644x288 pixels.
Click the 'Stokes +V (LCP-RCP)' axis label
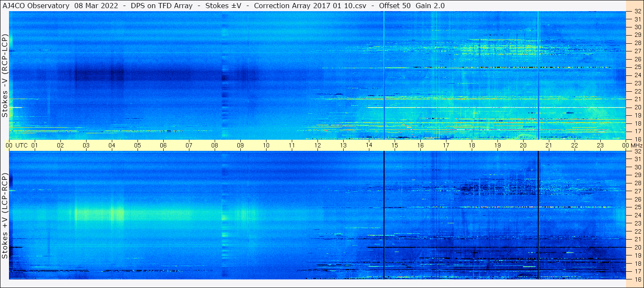coord(5,216)
